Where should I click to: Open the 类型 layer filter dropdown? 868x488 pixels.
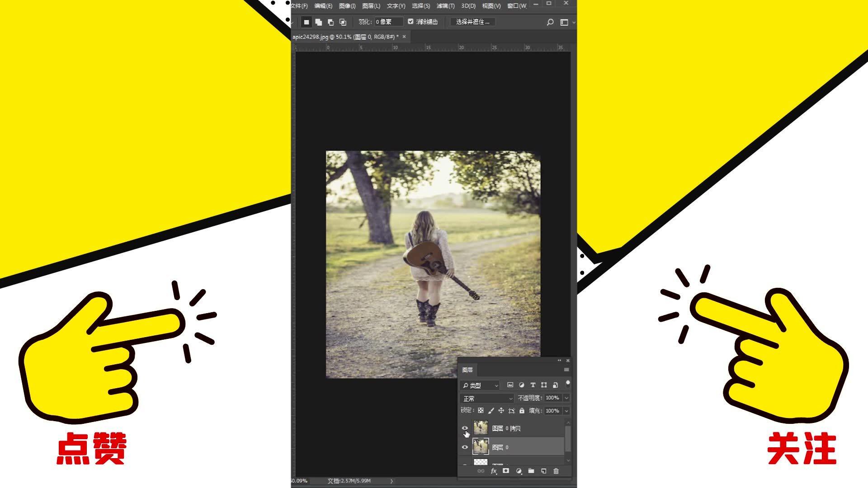click(480, 385)
